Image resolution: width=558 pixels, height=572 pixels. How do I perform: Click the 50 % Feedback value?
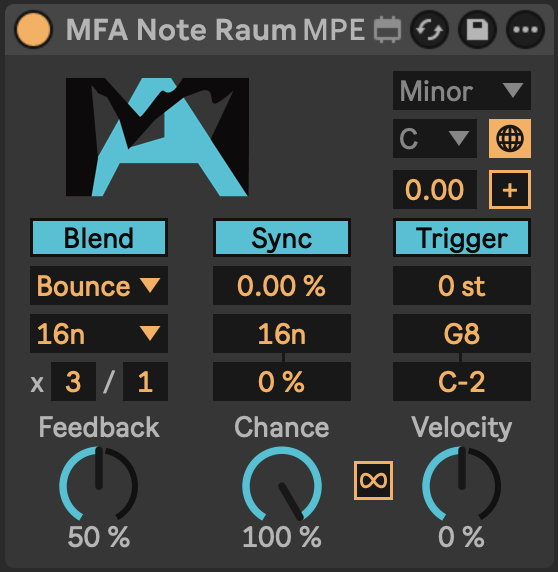(x=99, y=537)
